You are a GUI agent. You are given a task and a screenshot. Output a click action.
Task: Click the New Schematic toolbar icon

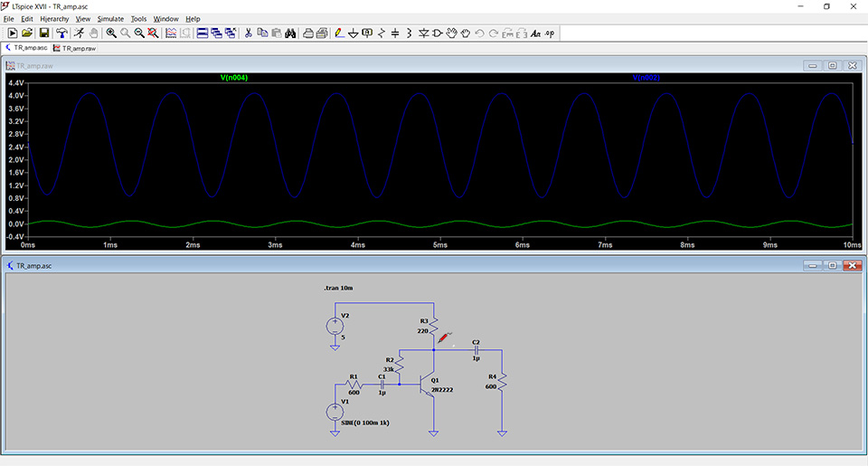pyautogui.click(x=12, y=33)
